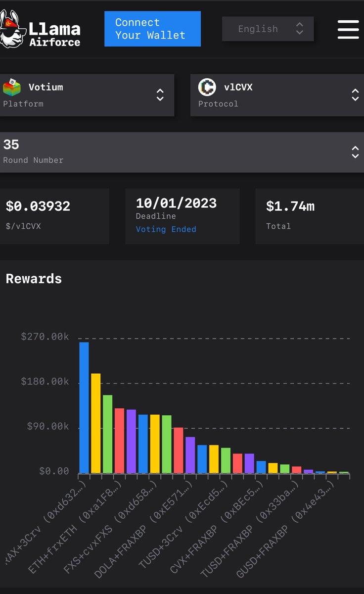The image size is (364, 594).
Task: Click the Platform label under Votium
Action: pos(23,104)
